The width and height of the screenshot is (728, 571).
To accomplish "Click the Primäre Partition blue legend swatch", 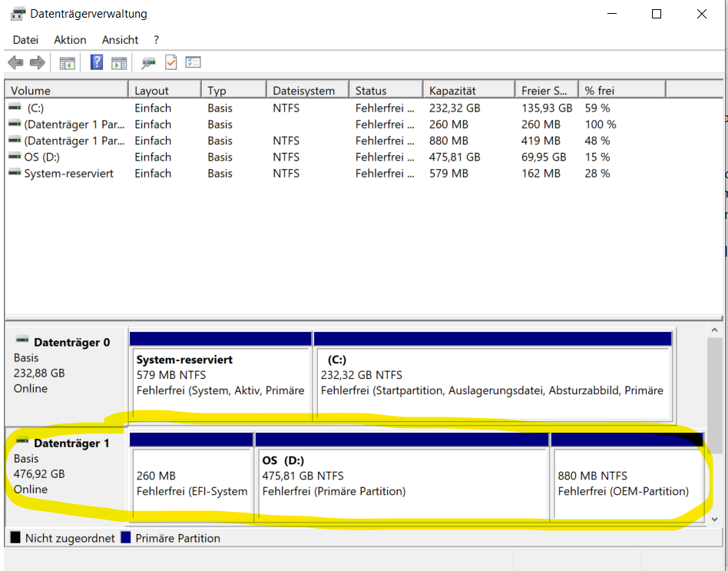I will (x=125, y=537).
